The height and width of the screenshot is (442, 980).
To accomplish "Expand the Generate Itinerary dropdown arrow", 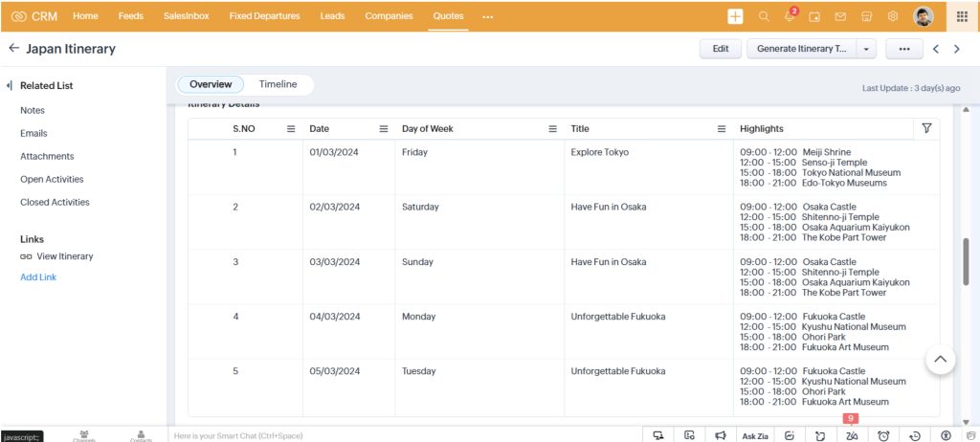I will tap(866, 49).
